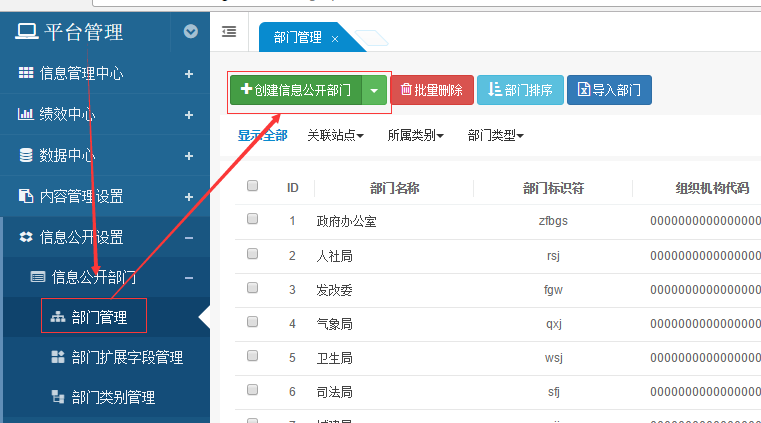Select the 显示全部 filter link
761x423 pixels.
coord(262,135)
